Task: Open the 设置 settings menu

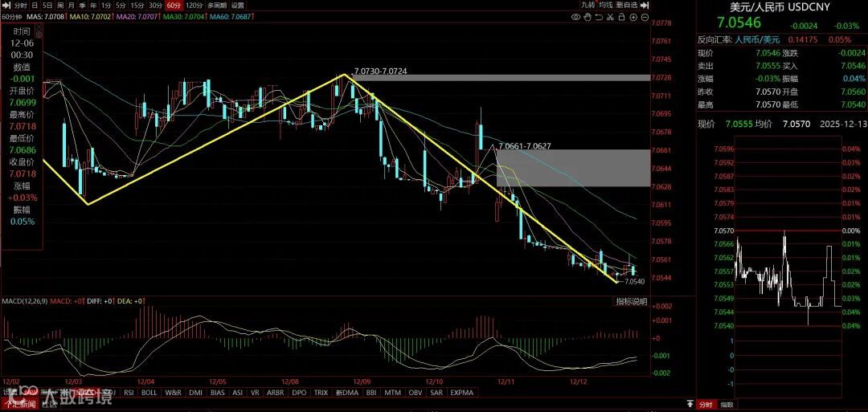Action: click(x=237, y=6)
